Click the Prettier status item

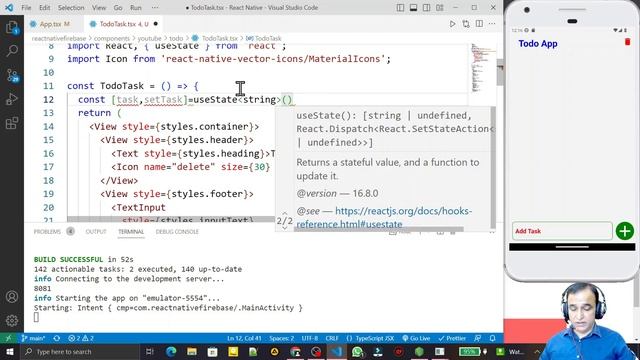click(x=452, y=338)
